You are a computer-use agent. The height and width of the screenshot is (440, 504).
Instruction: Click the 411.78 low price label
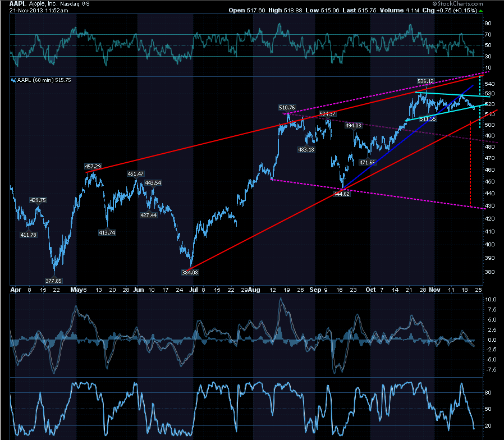pyautogui.click(x=28, y=235)
